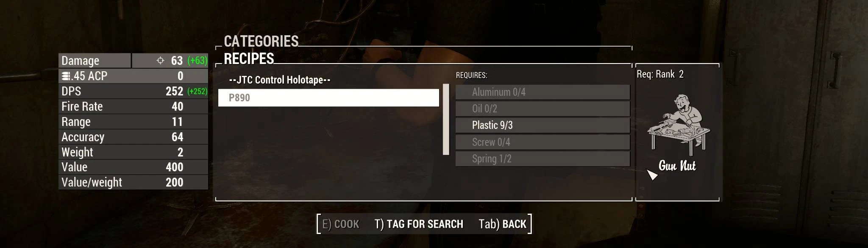Select the P890 recipe entry
The width and height of the screenshot is (868, 248).
(328, 98)
